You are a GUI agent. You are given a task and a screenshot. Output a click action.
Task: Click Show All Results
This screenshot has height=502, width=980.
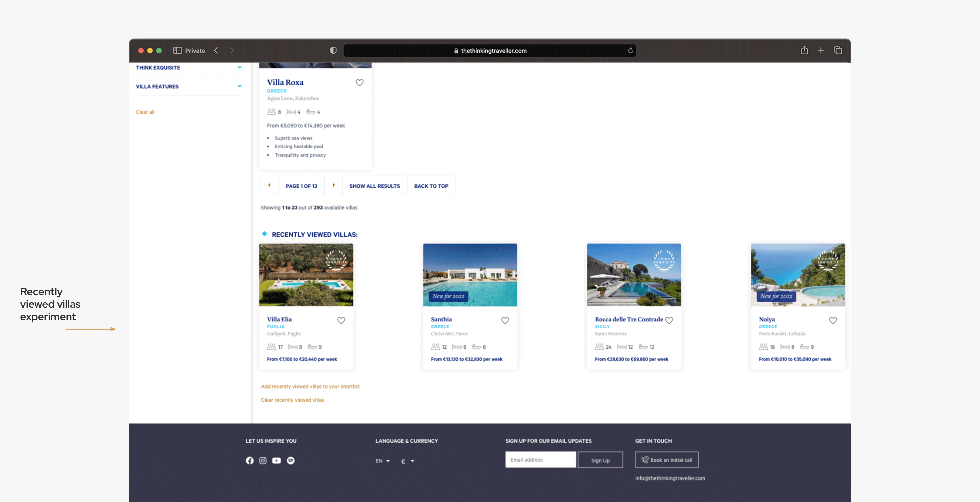click(374, 186)
